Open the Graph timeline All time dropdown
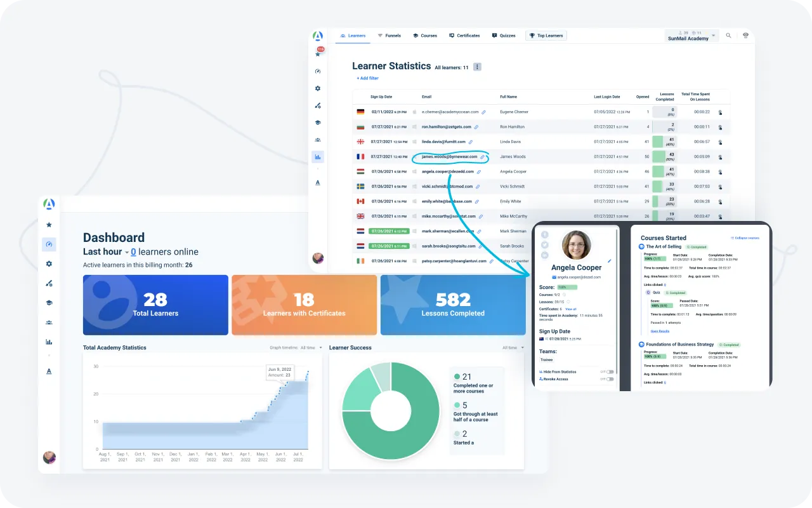812x508 pixels. click(311, 348)
